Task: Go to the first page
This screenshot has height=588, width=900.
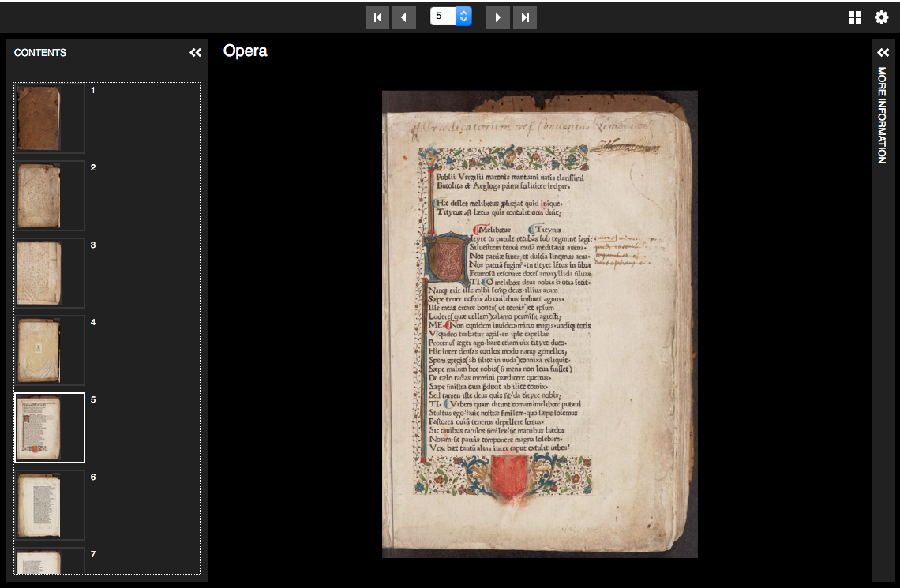Action: (377, 17)
